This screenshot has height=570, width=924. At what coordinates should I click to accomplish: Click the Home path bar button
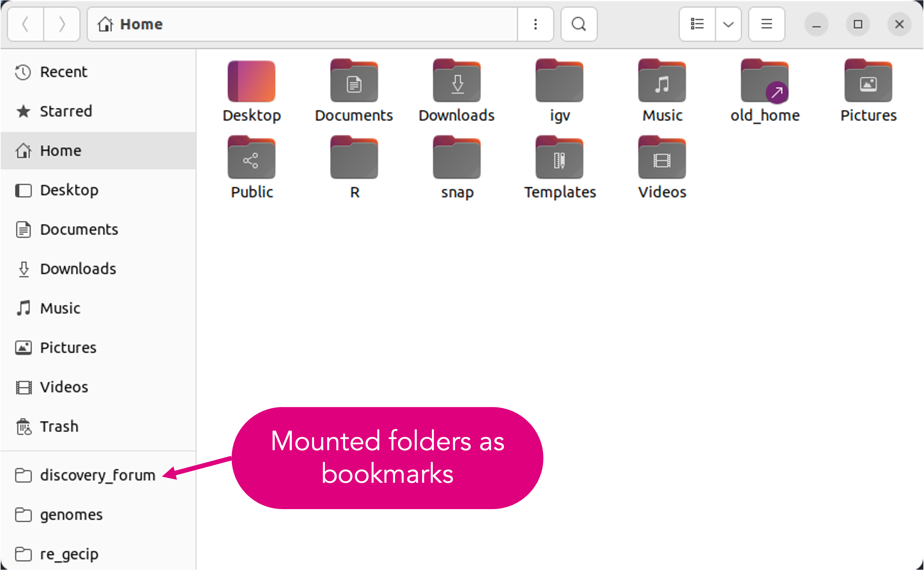coord(131,24)
